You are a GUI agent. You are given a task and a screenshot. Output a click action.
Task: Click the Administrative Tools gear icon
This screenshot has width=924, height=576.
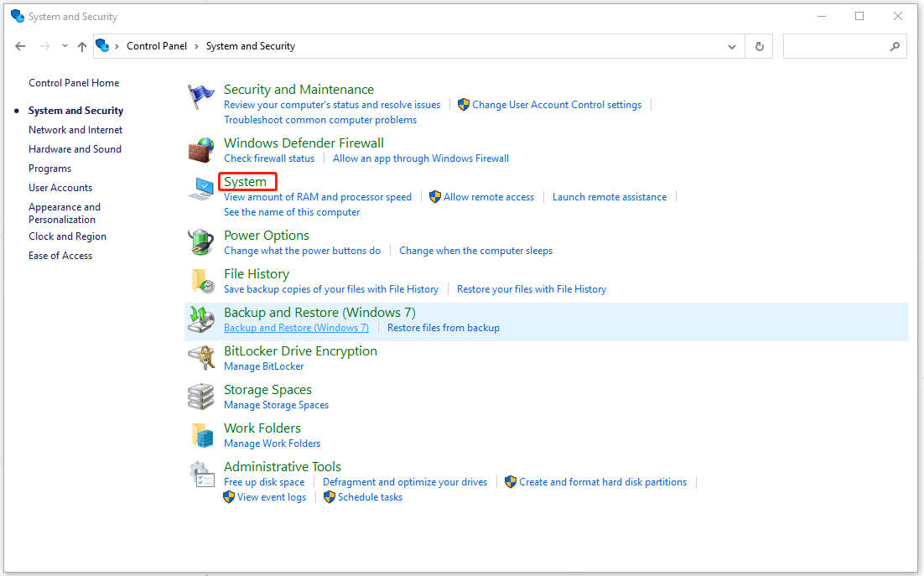click(201, 474)
